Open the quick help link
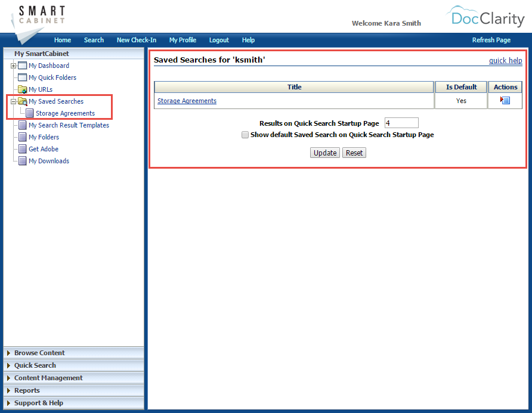The image size is (532, 413). 505,61
